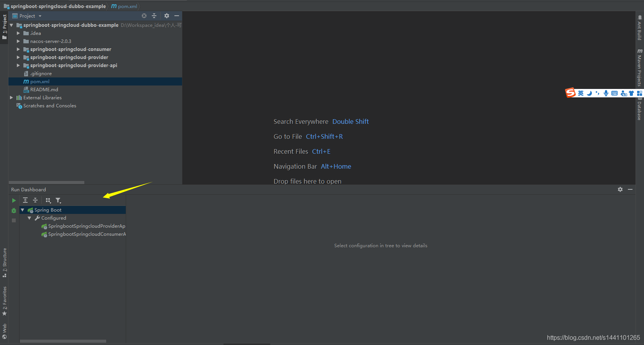
Task: Toggle the 1: Project tool window tab
Action: click(5, 27)
